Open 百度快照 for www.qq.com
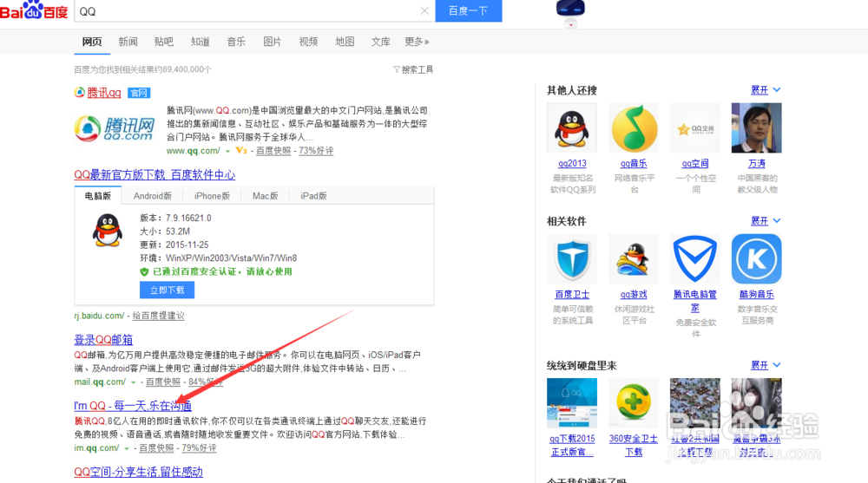 pyautogui.click(x=273, y=151)
